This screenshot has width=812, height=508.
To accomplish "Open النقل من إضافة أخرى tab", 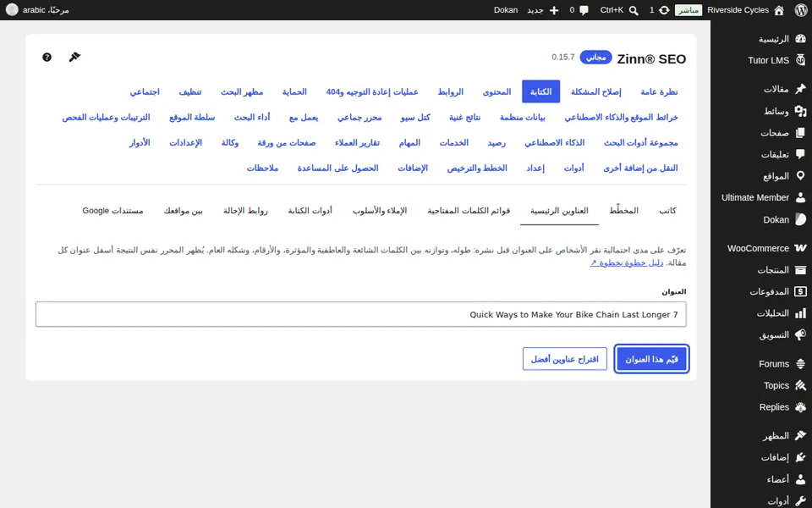I will point(640,168).
